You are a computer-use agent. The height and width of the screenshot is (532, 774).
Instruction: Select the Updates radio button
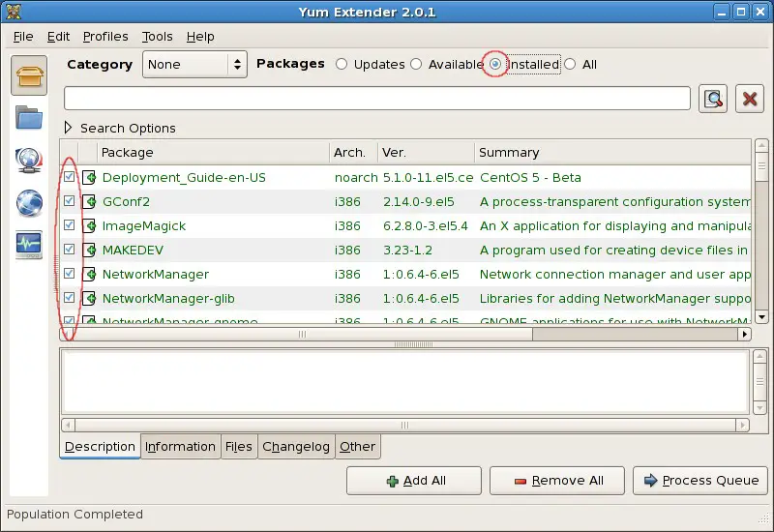[342, 64]
